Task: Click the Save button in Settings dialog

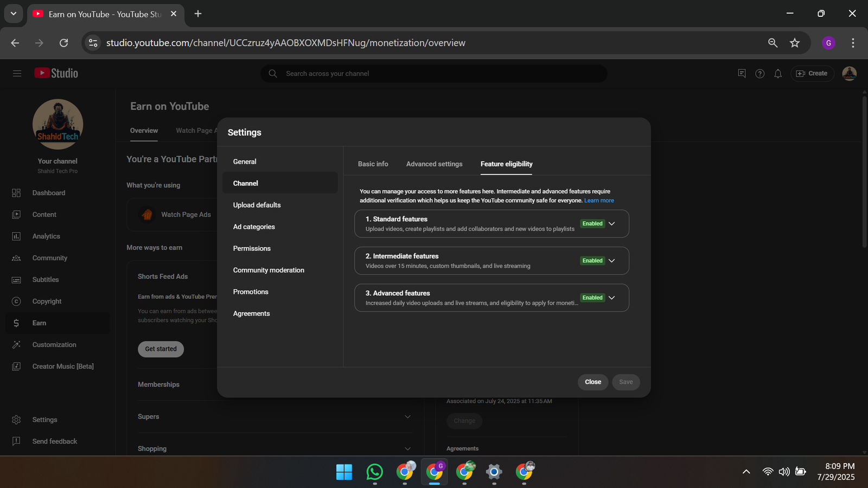Action: click(626, 382)
